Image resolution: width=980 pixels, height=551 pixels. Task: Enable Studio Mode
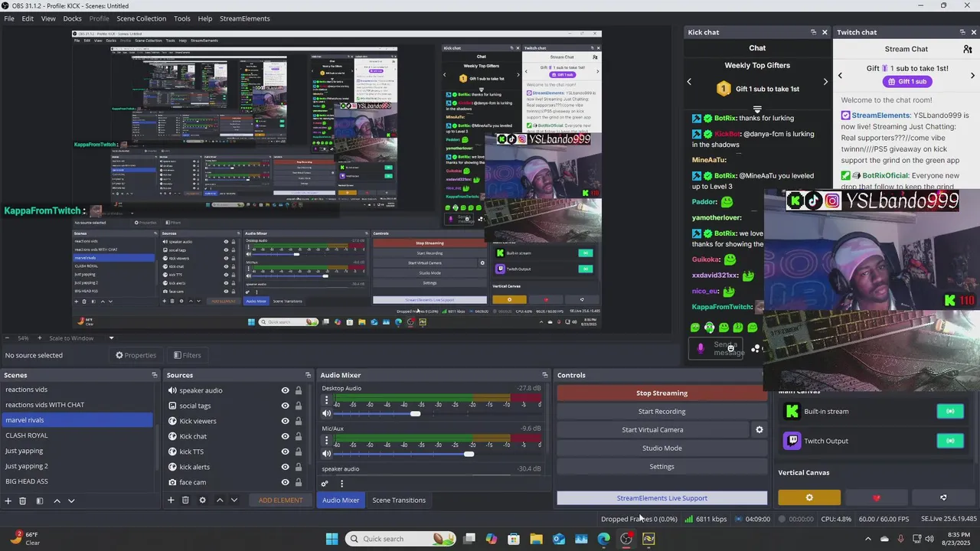(661, 448)
